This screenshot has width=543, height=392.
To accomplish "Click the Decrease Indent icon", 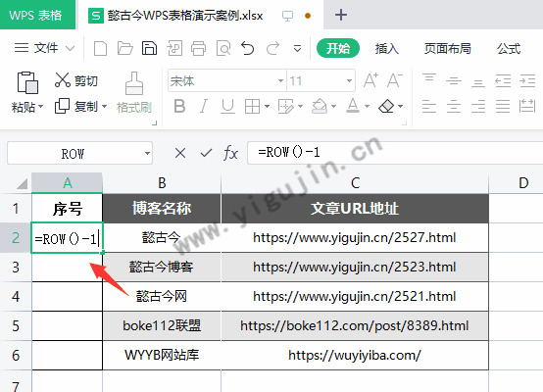I will (x=503, y=80).
